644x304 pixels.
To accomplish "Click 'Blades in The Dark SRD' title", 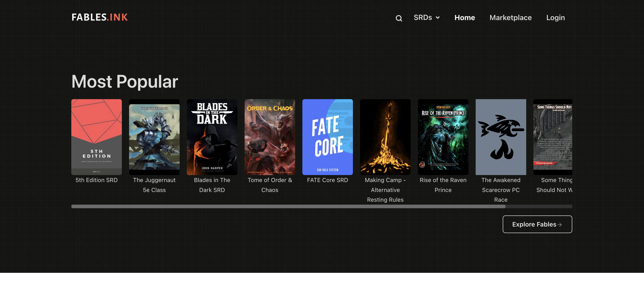I will tap(212, 185).
